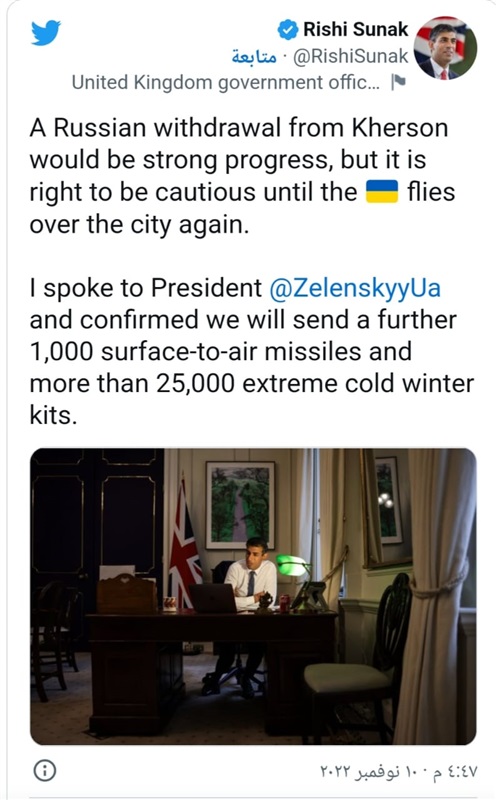Screen dimensions: 496x800
Task: Click the surface-to-air missiles paragraph text
Action: click(x=252, y=352)
